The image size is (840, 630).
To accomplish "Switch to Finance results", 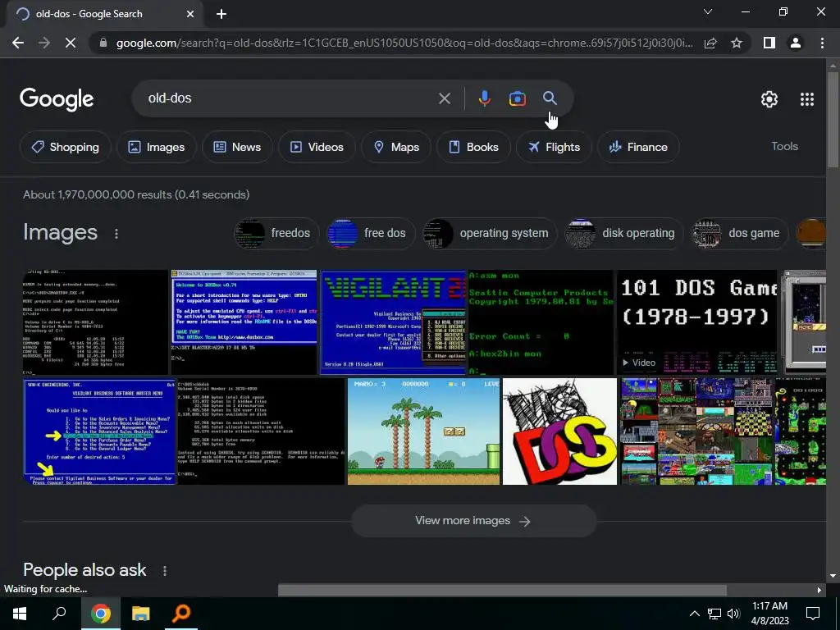I will coord(638,147).
